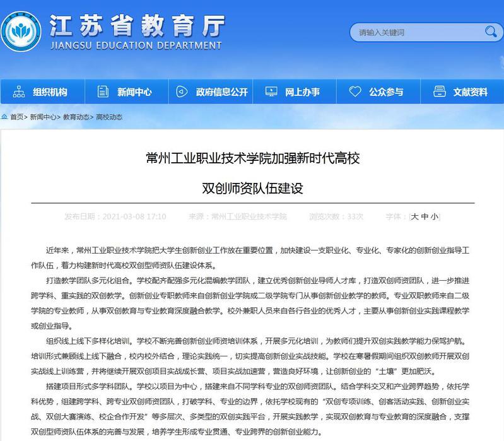
Task: Set article font size to 中
Action: (425, 216)
